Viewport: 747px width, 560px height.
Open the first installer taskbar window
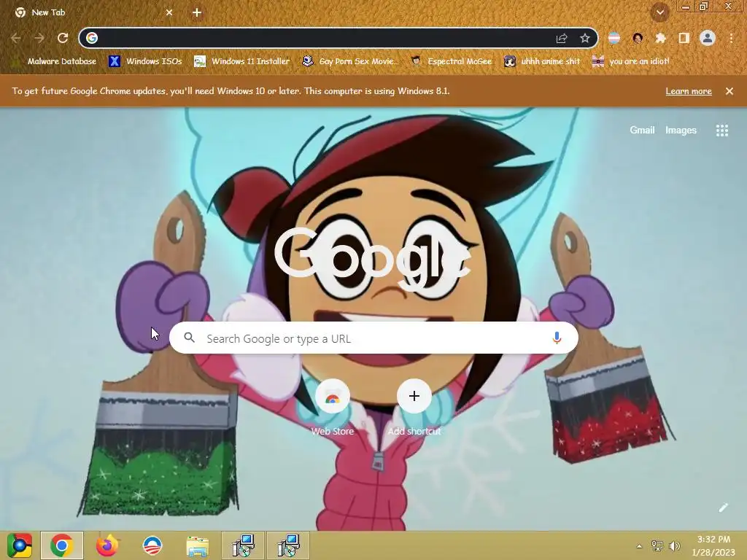[x=243, y=545]
